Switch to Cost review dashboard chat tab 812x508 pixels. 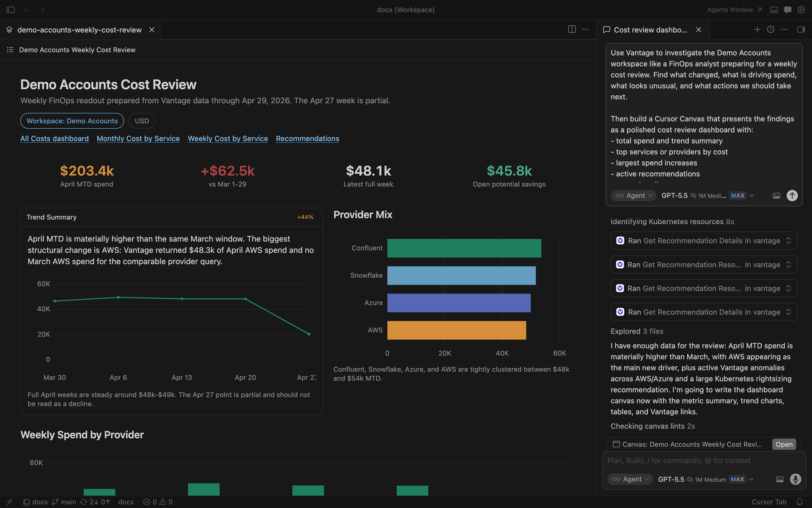coord(650,30)
